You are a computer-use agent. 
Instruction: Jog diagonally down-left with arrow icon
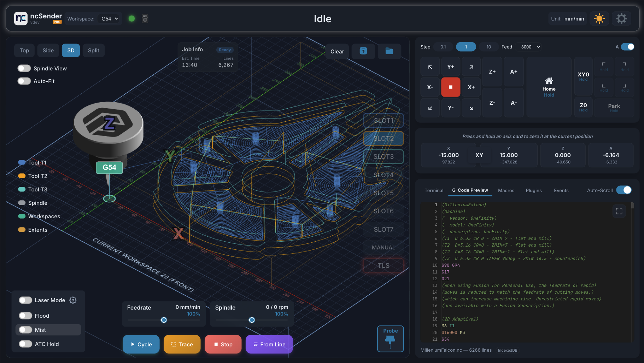(430, 108)
